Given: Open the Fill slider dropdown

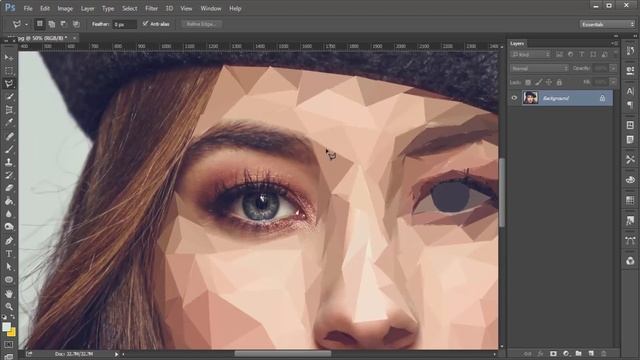Looking at the screenshot, I should click(x=613, y=82).
